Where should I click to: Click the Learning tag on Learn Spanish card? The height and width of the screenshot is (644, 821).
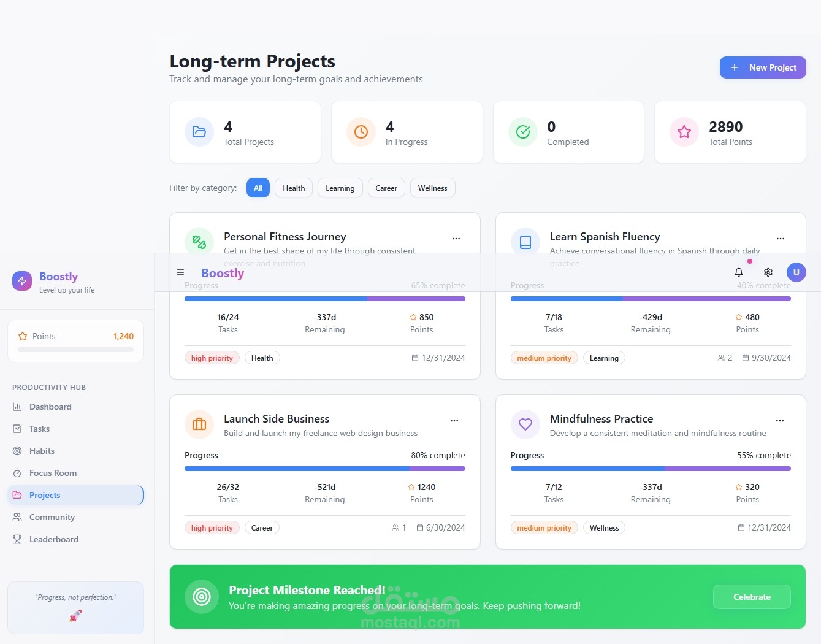[x=604, y=358]
